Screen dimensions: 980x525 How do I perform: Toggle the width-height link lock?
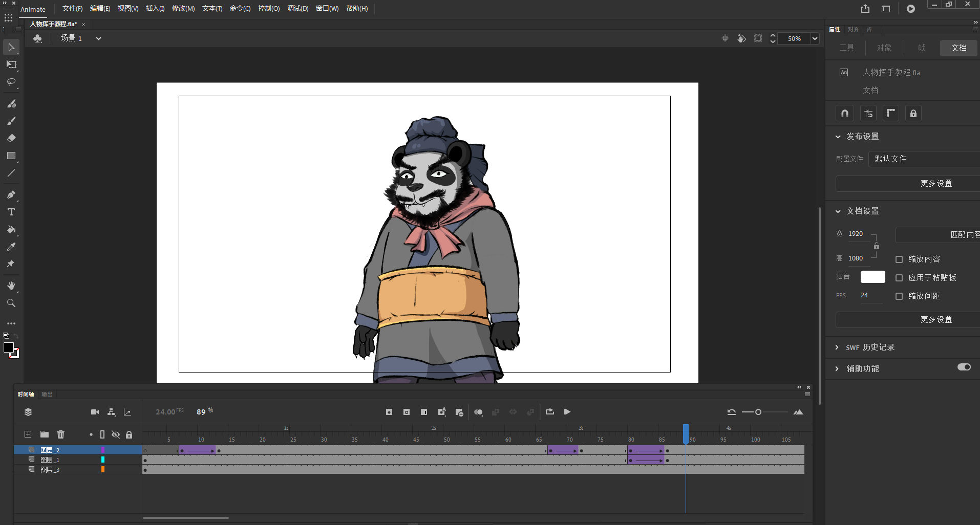[x=877, y=246]
